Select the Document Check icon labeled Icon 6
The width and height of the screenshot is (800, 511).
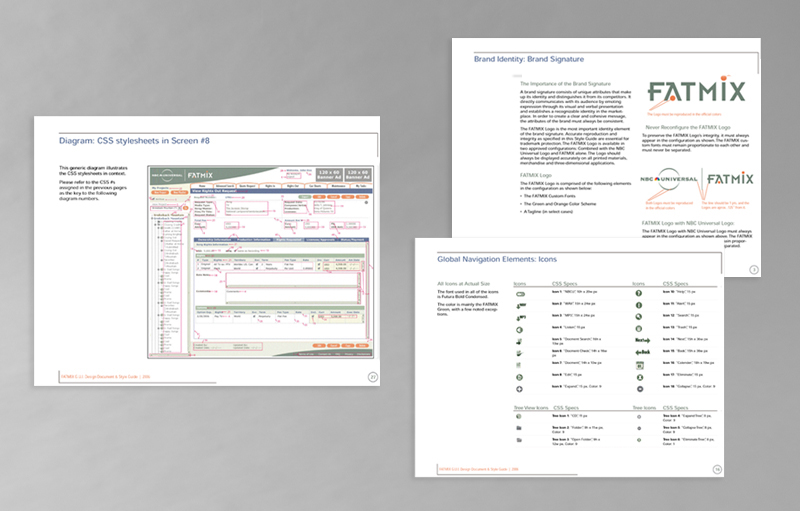(519, 353)
